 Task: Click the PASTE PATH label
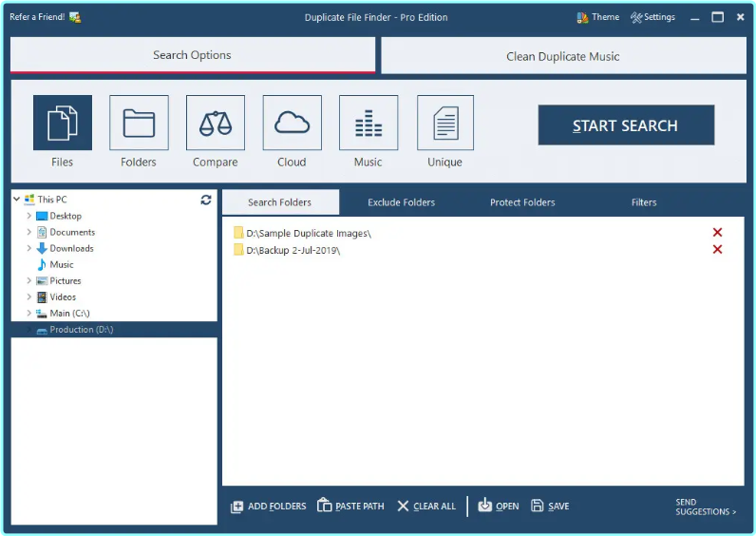360,507
